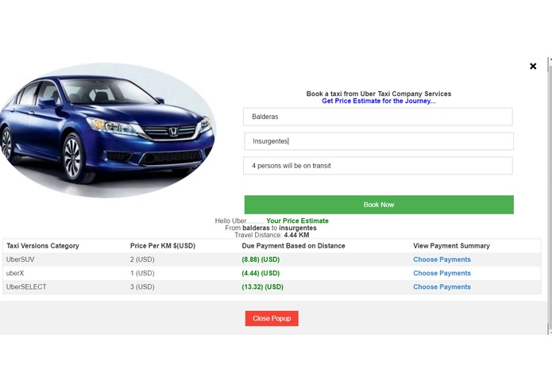The image size is (552, 392).
Task: Click the red Close Popup button
Action: point(272,318)
